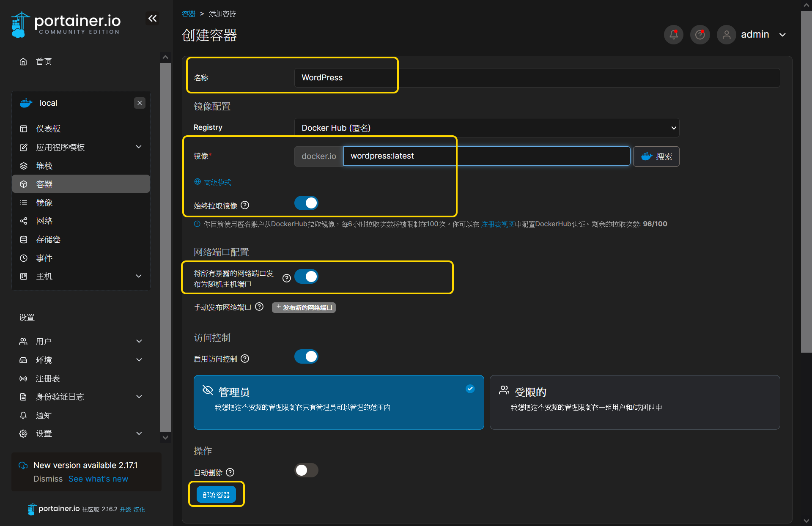Open 事件 in the sidebar
The height and width of the screenshot is (526, 812).
pyautogui.click(x=80, y=258)
